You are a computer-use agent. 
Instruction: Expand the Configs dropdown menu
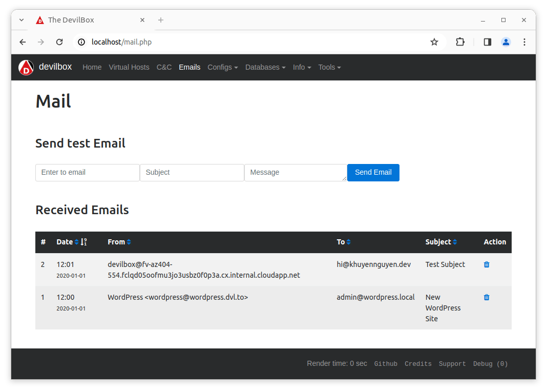point(222,67)
